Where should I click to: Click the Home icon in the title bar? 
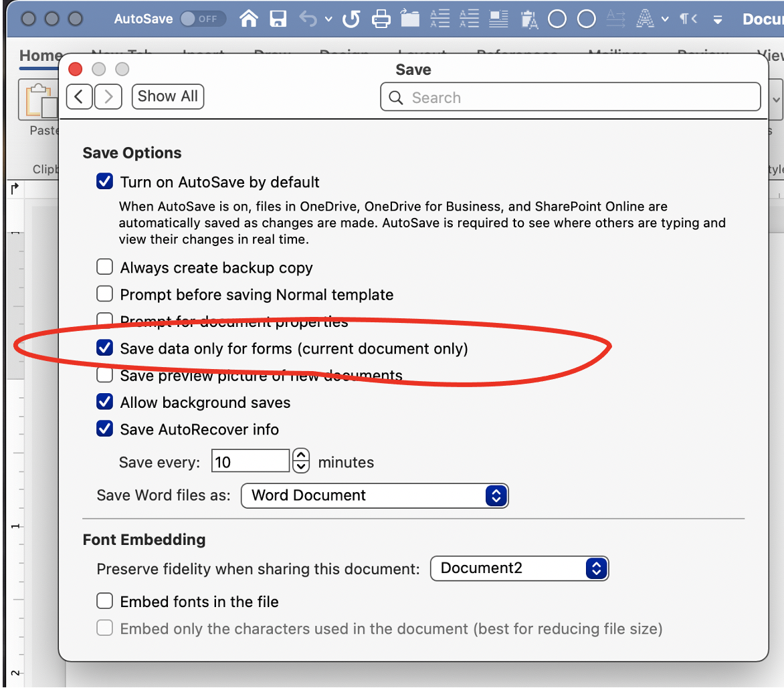click(x=248, y=19)
